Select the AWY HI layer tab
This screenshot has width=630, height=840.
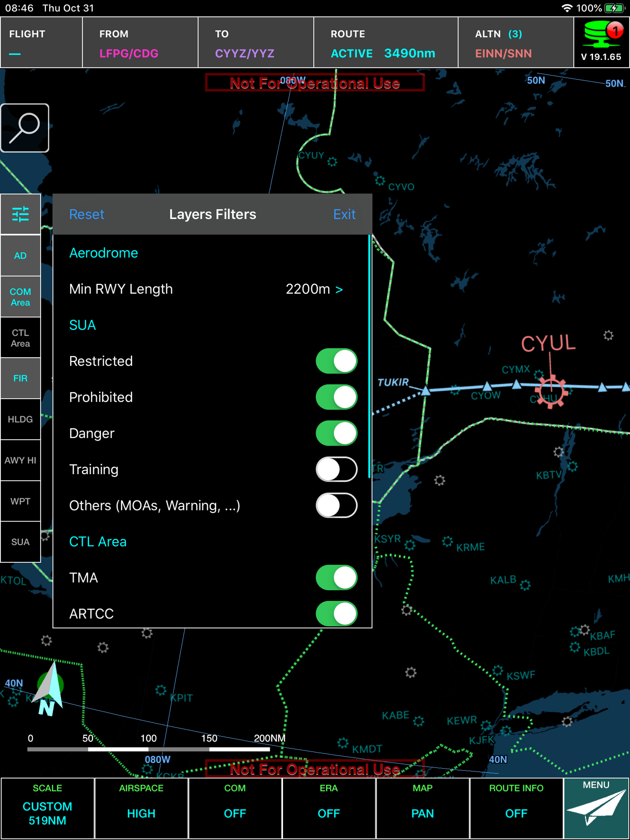[21, 460]
